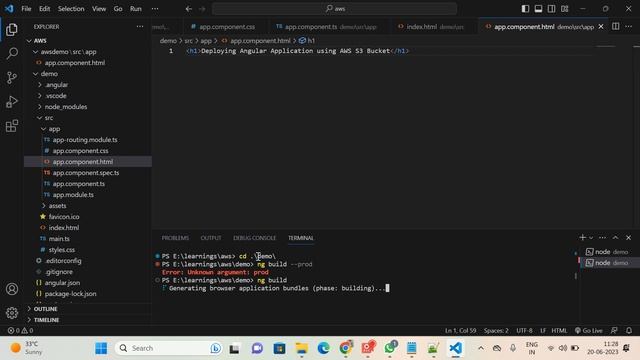
Task: Open the View menu
Action: coord(99,9)
